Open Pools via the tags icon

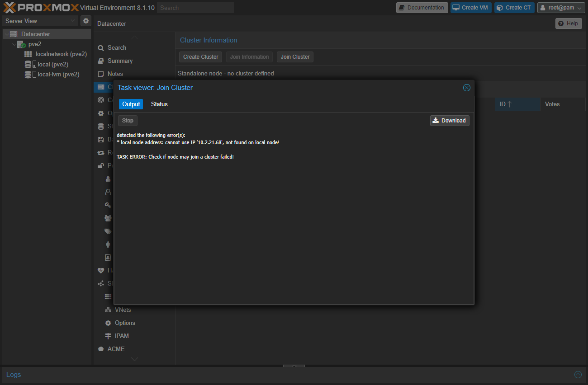tap(108, 231)
